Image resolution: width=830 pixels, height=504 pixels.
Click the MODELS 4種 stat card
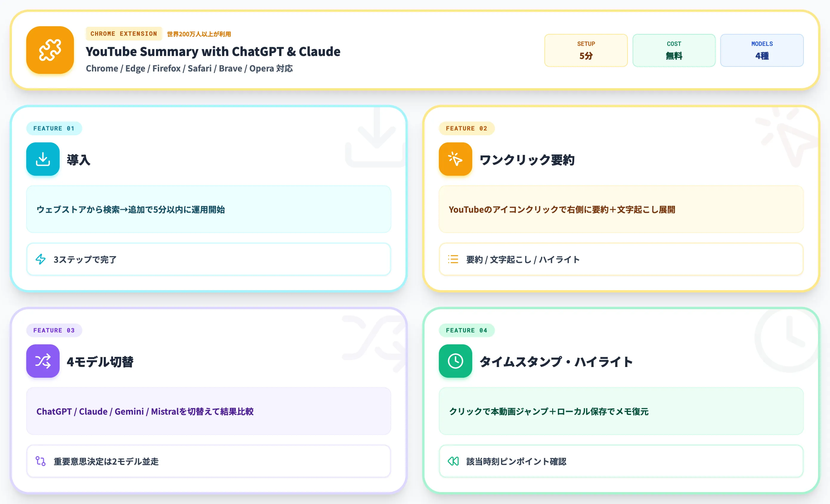tap(762, 50)
